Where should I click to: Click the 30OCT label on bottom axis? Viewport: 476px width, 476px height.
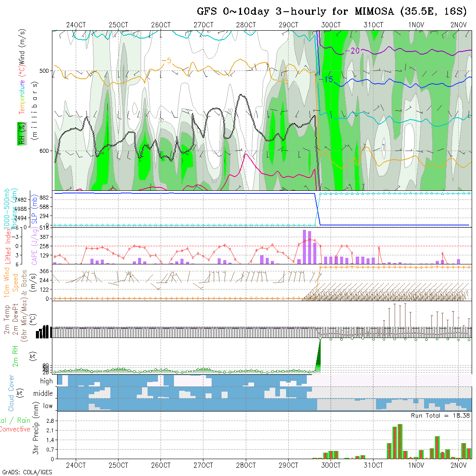(x=331, y=465)
